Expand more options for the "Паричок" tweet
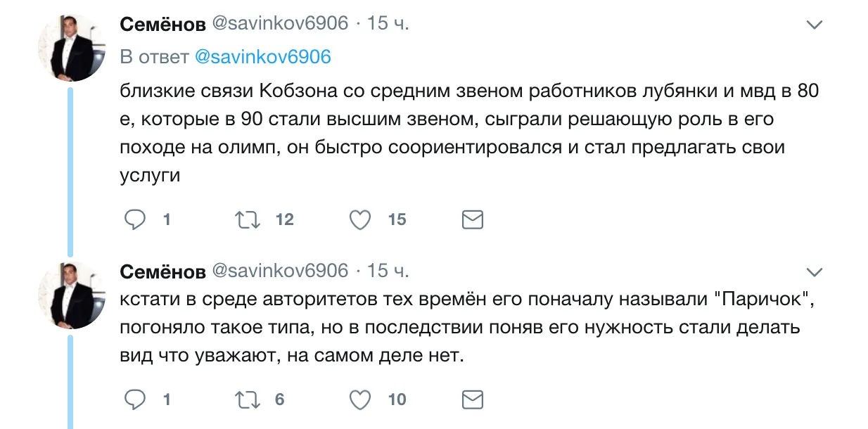Viewport: 868px width, 429px height. coord(814,272)
